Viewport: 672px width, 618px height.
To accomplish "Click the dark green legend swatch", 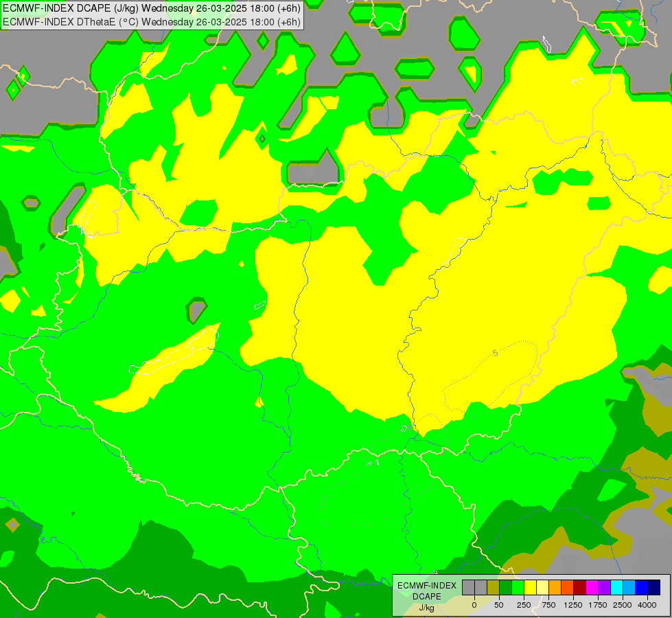I will 505,587.
